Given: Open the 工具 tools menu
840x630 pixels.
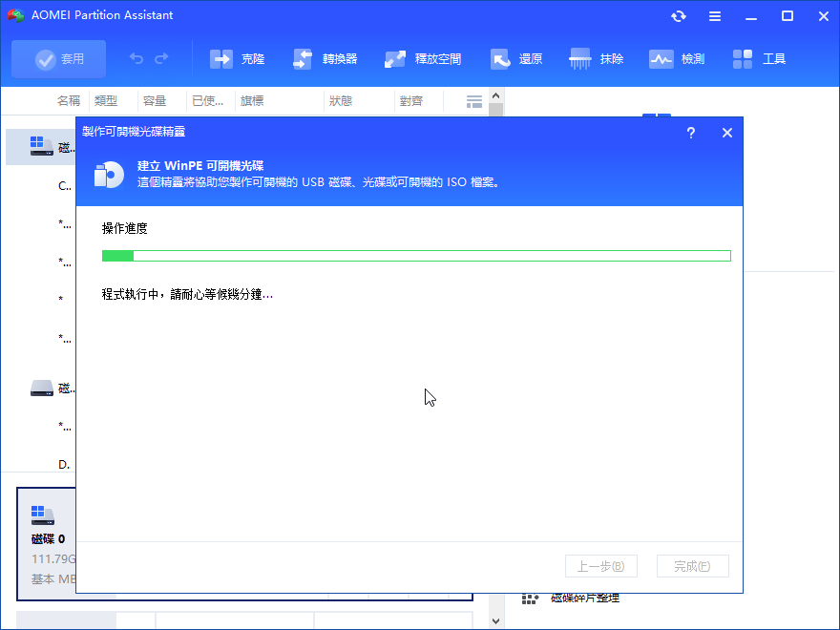Looking at the screenshot, I should point(759,59).
